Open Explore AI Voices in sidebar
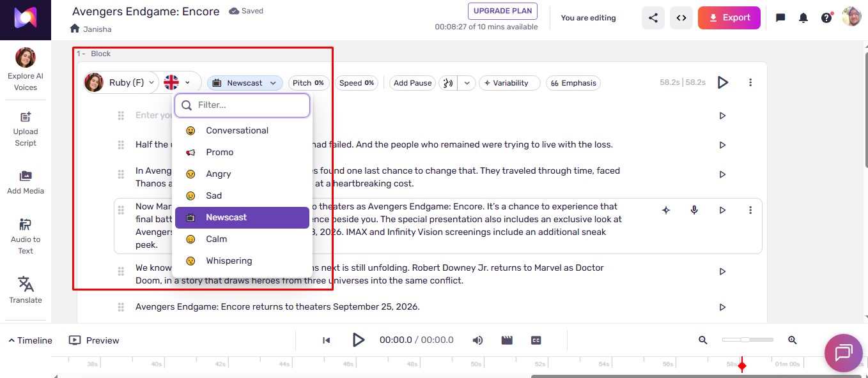 pos(26,70)
